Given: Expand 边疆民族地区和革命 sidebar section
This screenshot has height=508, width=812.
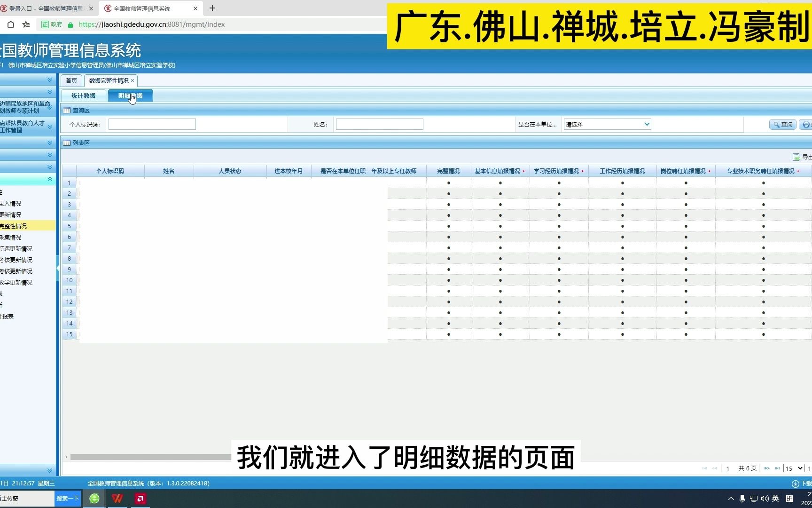Looking at the screenshot, I should point(50,107).
